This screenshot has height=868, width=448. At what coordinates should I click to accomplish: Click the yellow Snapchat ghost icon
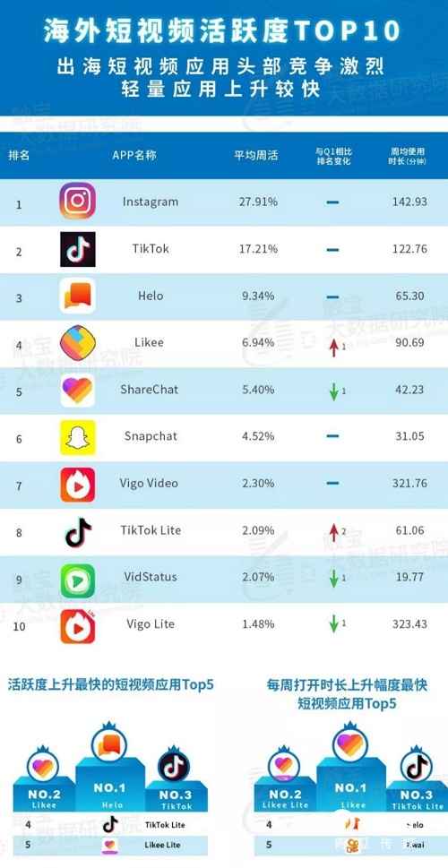(x=78, y=437)
